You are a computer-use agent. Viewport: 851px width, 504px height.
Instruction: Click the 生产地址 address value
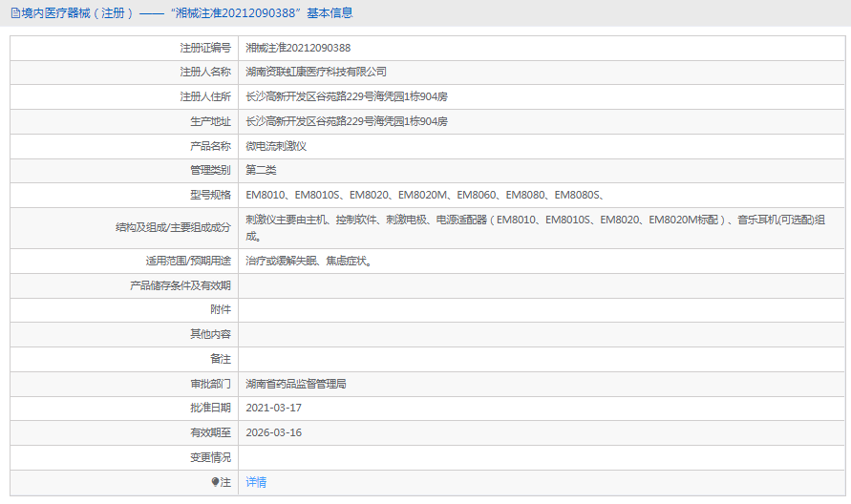[x=347, y=121]
